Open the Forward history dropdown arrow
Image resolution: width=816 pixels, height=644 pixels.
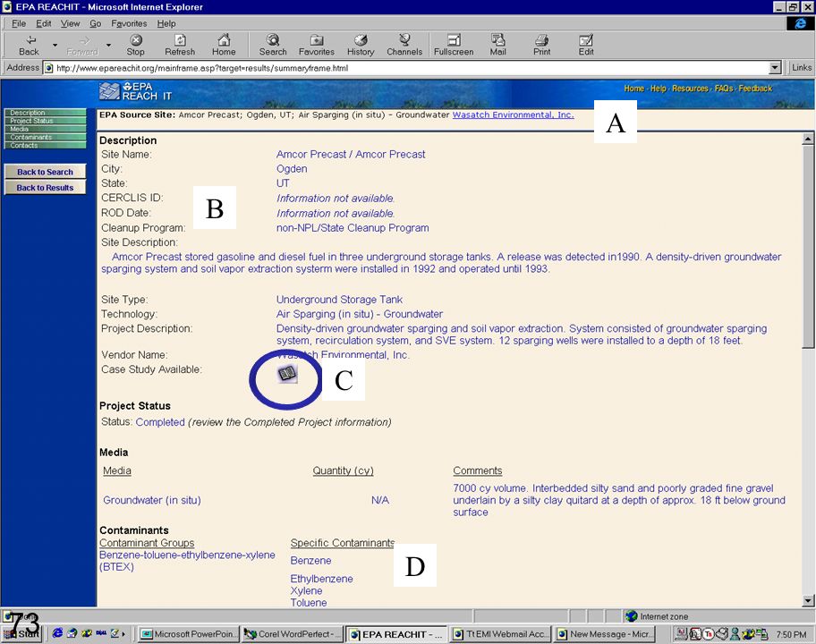(x=108, y=46)
